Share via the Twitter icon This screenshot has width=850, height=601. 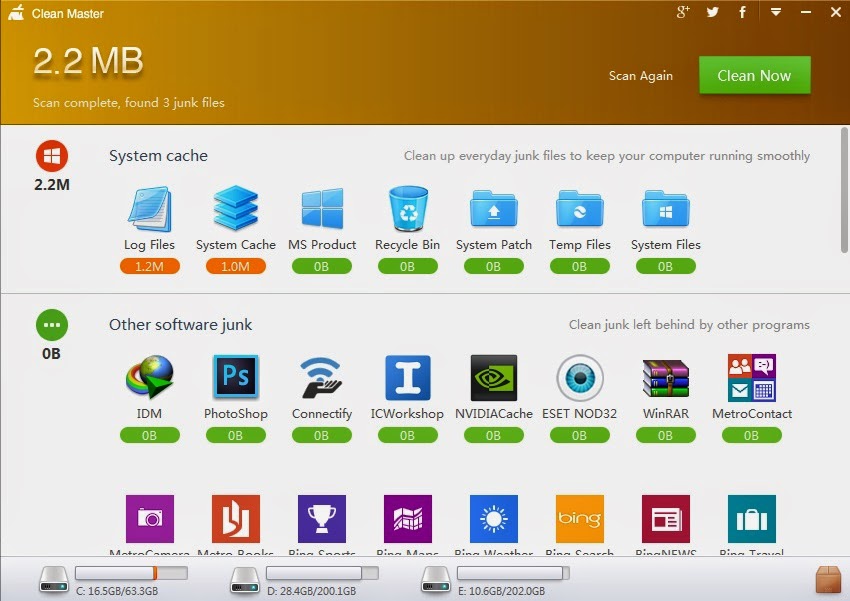[713, 12]
